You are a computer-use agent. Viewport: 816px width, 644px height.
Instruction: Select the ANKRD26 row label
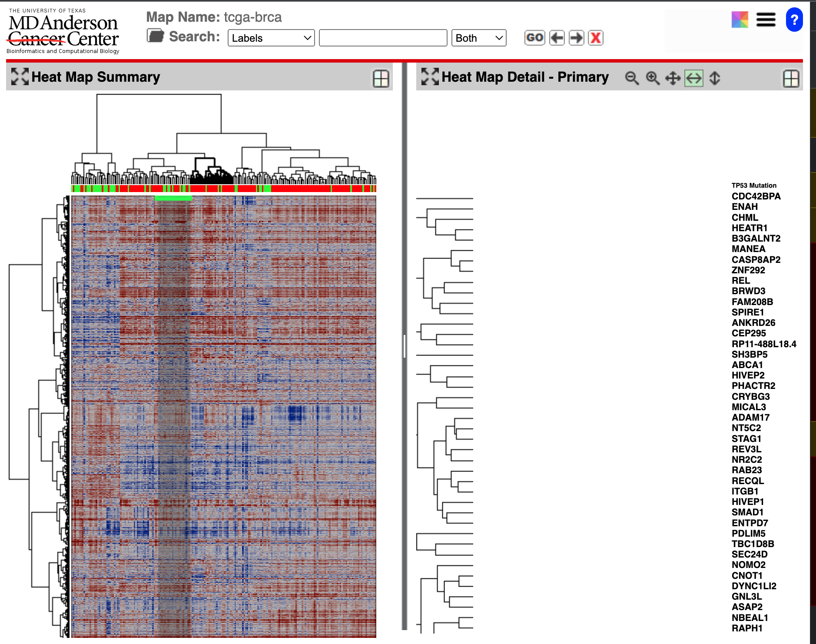(x=753, y=323)
